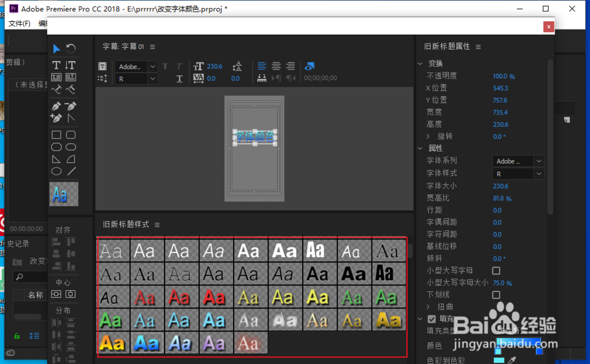Select the Path Type tool
Screen dimensions: 590x364
coord(57,90)
